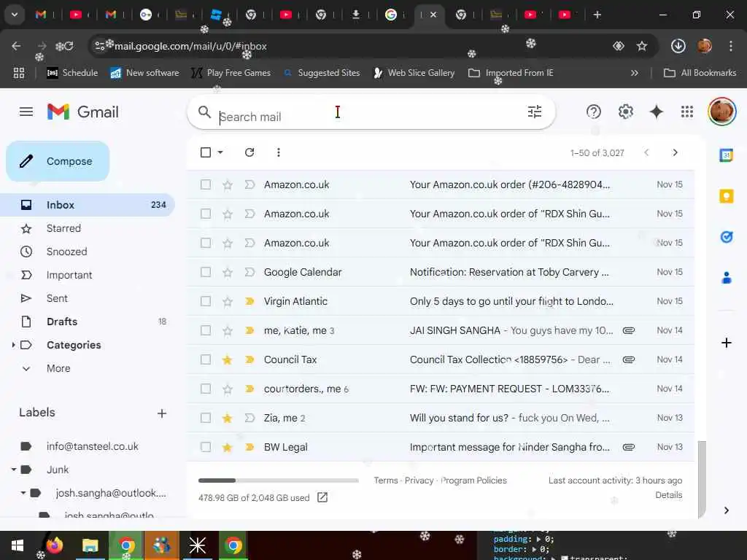Open the Inbox folder
The width and height of the screenshot is (747, 560).
88,205
